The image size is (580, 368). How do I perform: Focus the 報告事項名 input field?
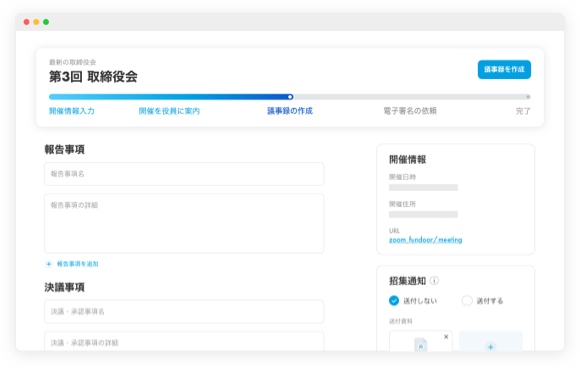[184, 174]
